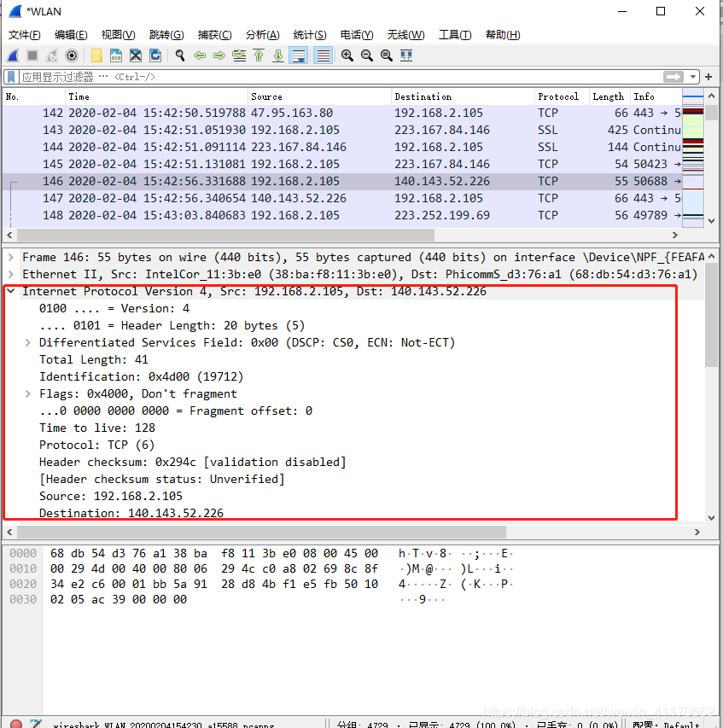Toggle auto-scroll during live capture
Screen dimensions: 723x728
tap(298, 55)
